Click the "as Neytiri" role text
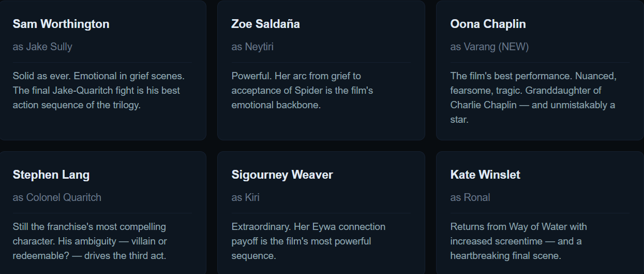The height and width of the screenshot is (274, 644). (252, 47)
